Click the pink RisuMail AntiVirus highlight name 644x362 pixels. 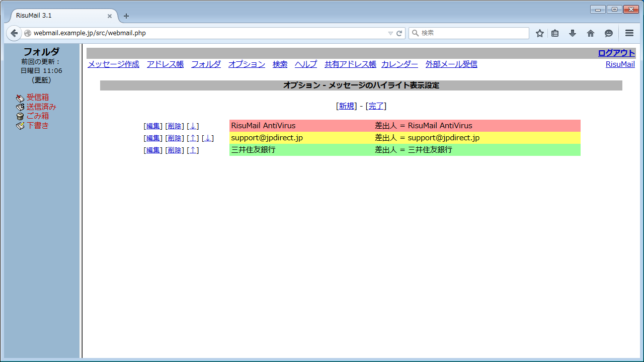263,126
